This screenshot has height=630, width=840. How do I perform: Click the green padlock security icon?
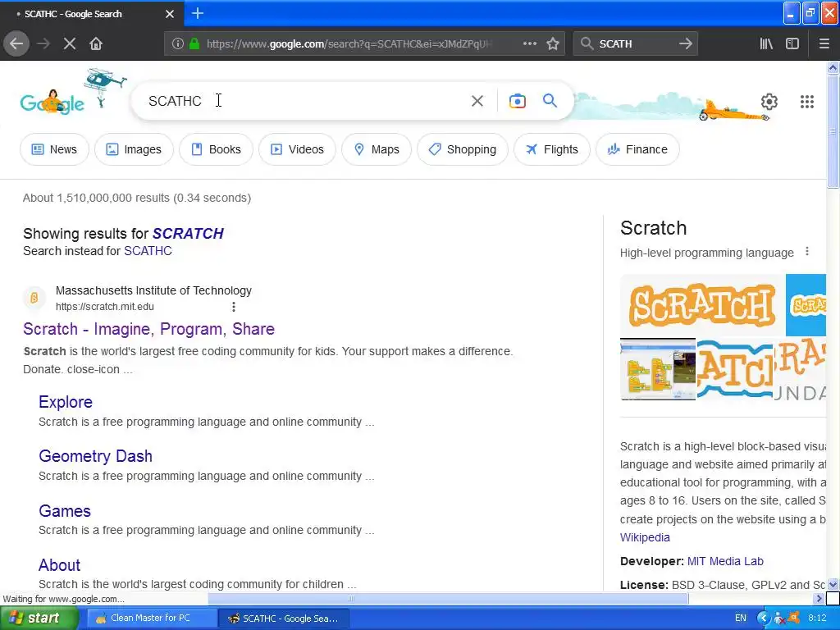[194, 43]
